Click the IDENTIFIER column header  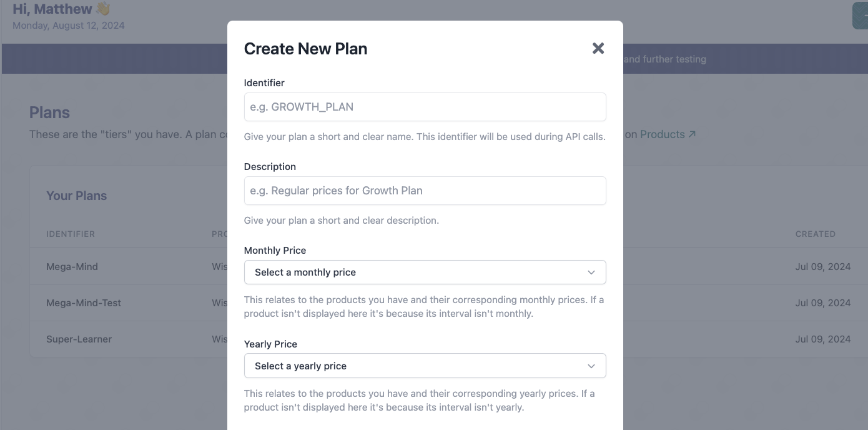click(71, 234)
